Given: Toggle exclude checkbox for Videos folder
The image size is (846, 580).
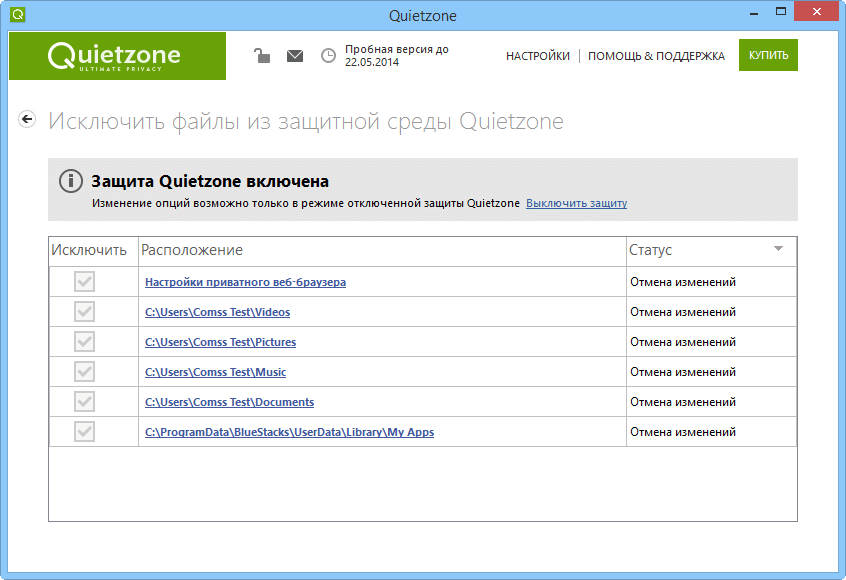Looking at the screenshot, I should click(x=85, y=312).
